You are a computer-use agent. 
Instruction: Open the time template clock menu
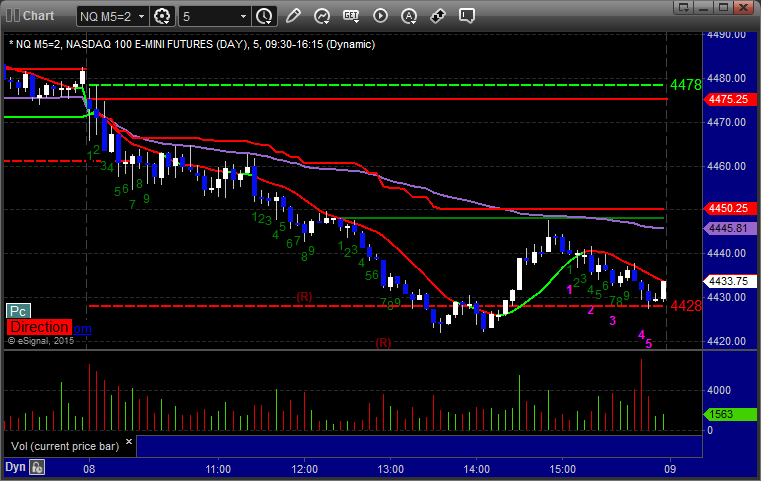pos(265,17)
